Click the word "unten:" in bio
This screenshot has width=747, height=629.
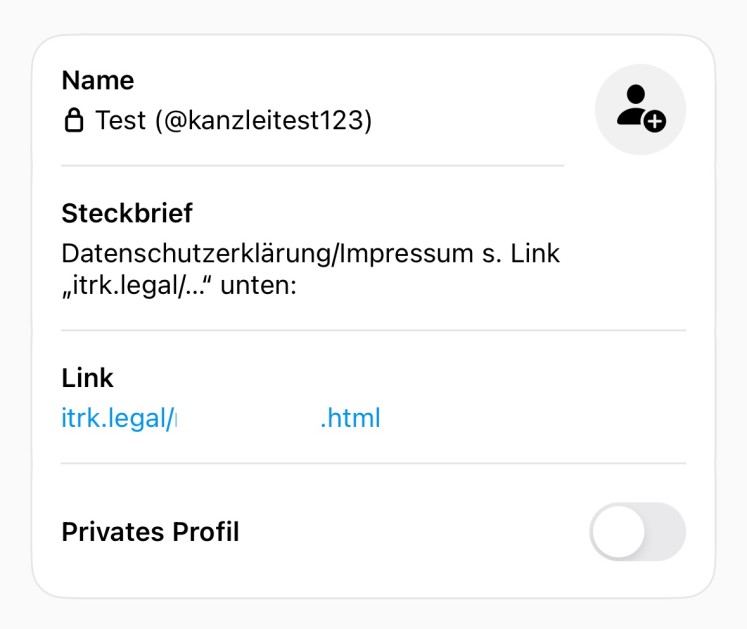[266, 287]
